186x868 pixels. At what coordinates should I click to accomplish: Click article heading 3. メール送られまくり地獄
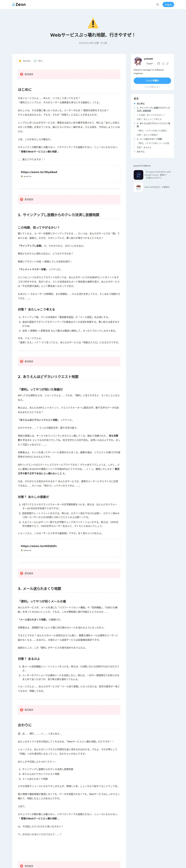tap(40, 589)
